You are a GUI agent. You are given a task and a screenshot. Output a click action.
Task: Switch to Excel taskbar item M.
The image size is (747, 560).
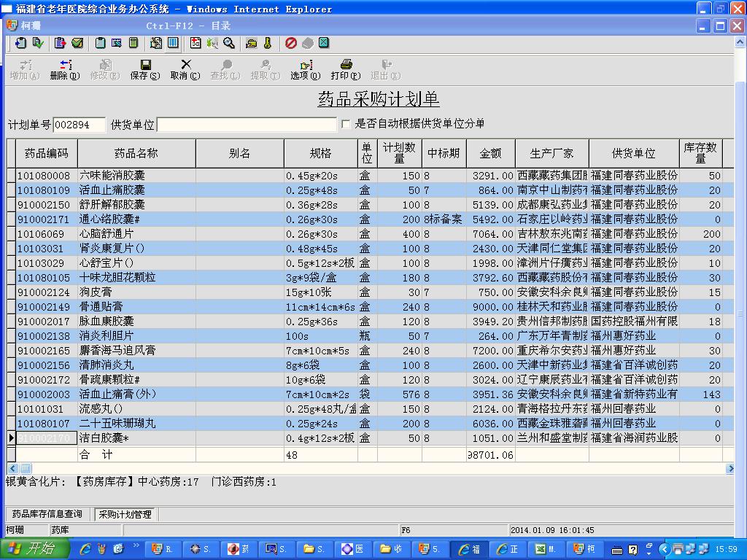coord(546,549)
